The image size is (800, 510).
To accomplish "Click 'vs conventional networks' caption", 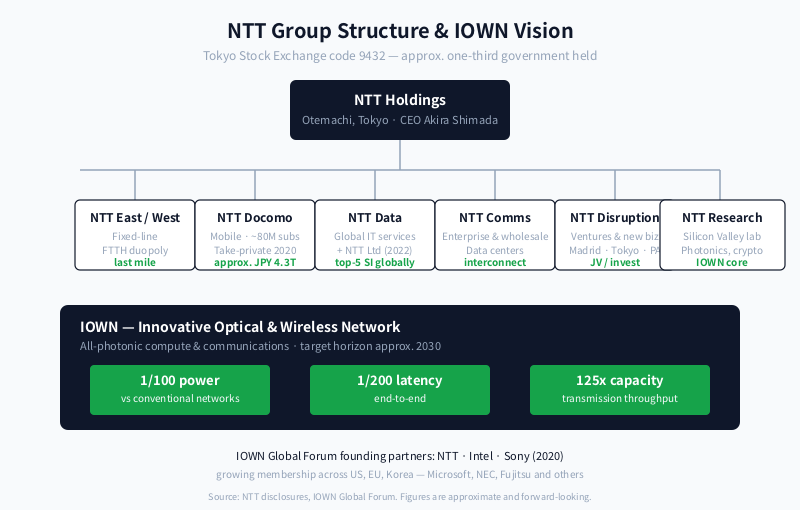I will click(x=180, y=398).
